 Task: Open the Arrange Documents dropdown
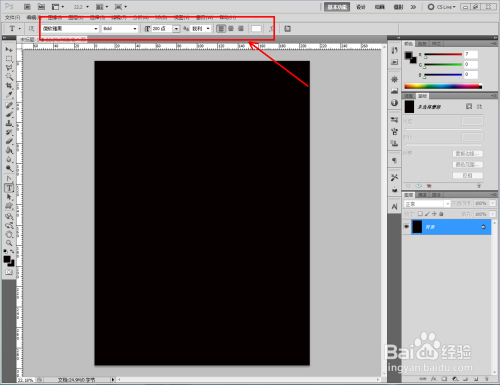102,7
